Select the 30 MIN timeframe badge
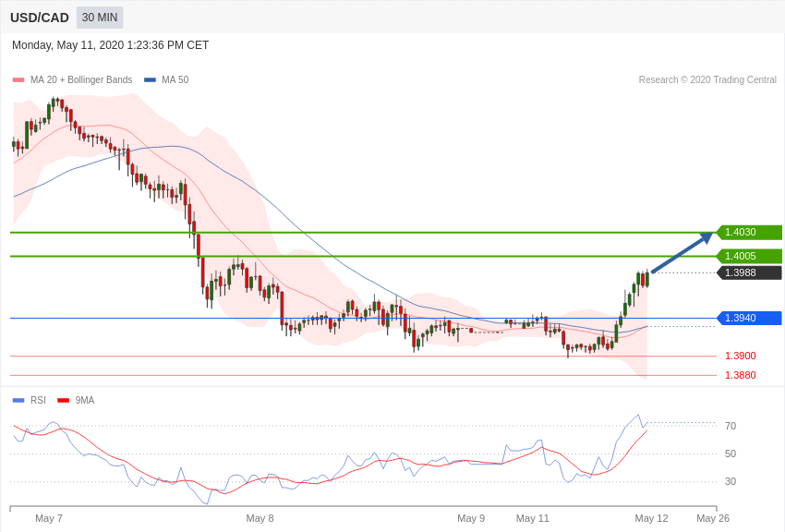The width and height of the screenshot is (785, 532). tap(100, 18)
